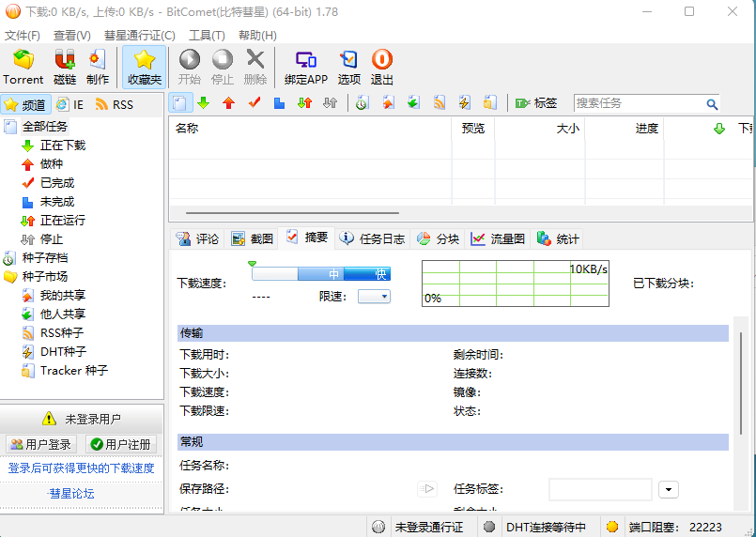Filter running tasks toolbar icon
Viewport: 756px width, 537px height.
pos(304,102)
